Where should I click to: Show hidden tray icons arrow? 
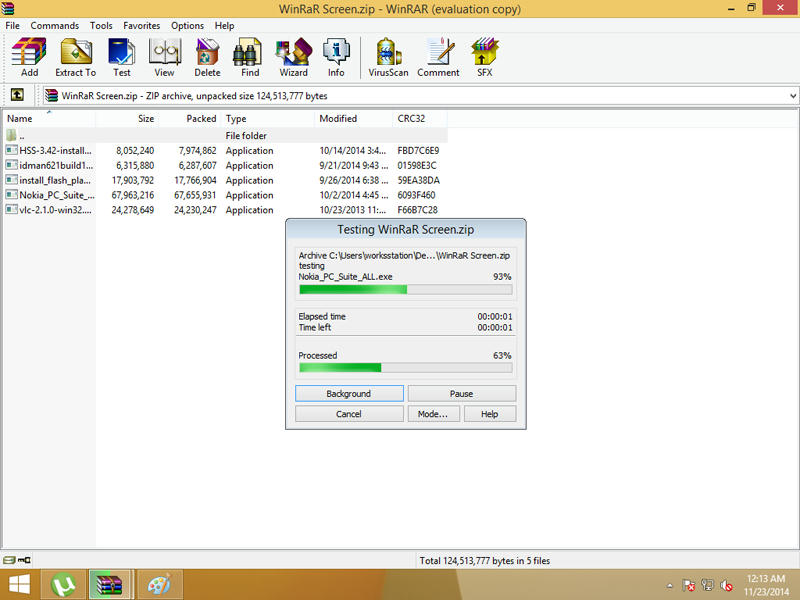(670, 586)
